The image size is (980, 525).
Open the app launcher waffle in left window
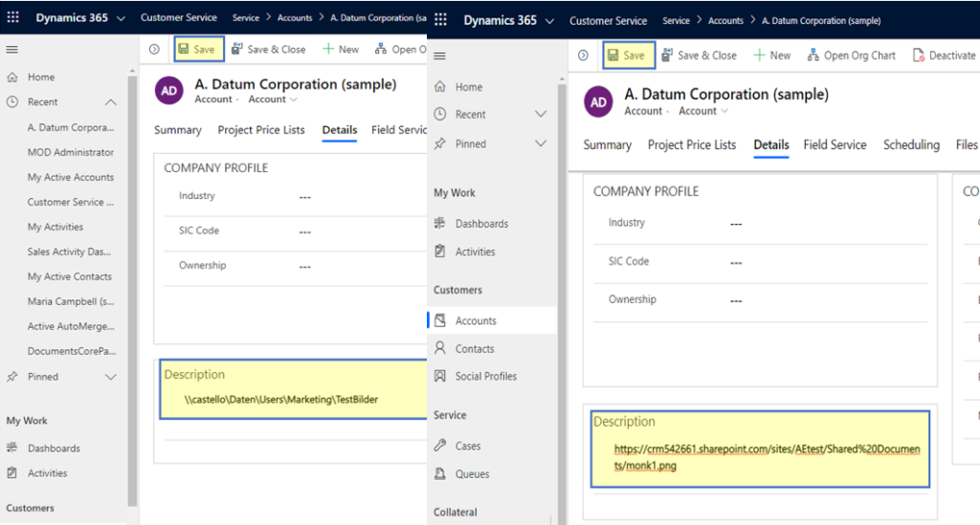(12, 17)
